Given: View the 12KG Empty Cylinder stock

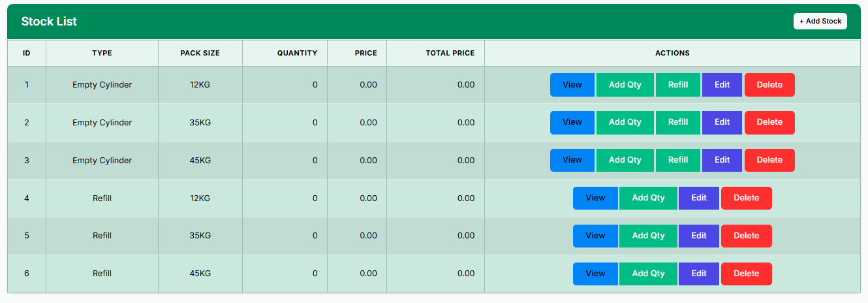Looking at the screenshot, I should click(x=572, y=85).
